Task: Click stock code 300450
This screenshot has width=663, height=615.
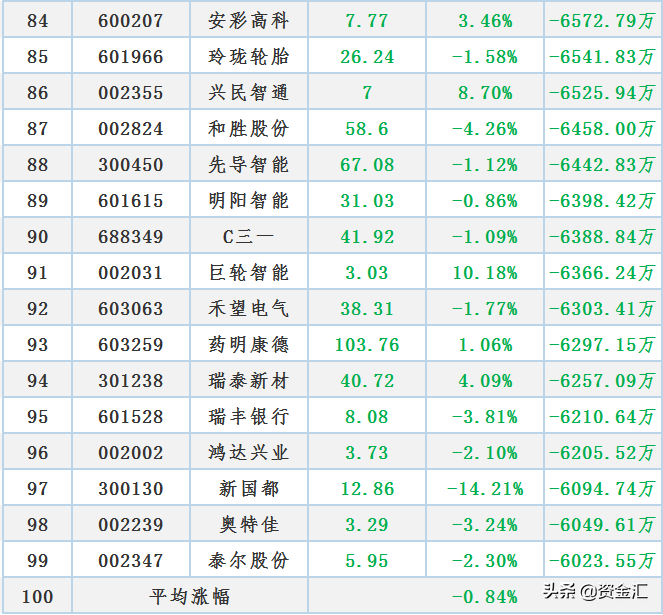Action: click(131, 164)
